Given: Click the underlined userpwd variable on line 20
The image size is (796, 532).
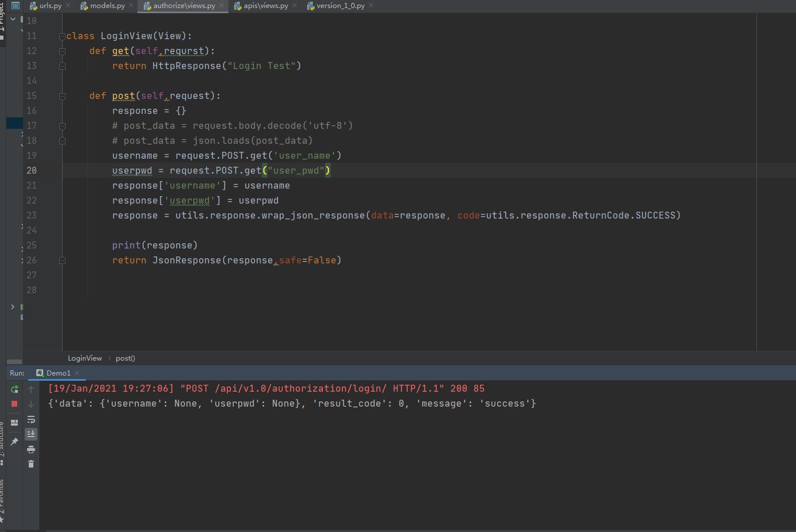Looking at the screenshot, I should (132, 171).
